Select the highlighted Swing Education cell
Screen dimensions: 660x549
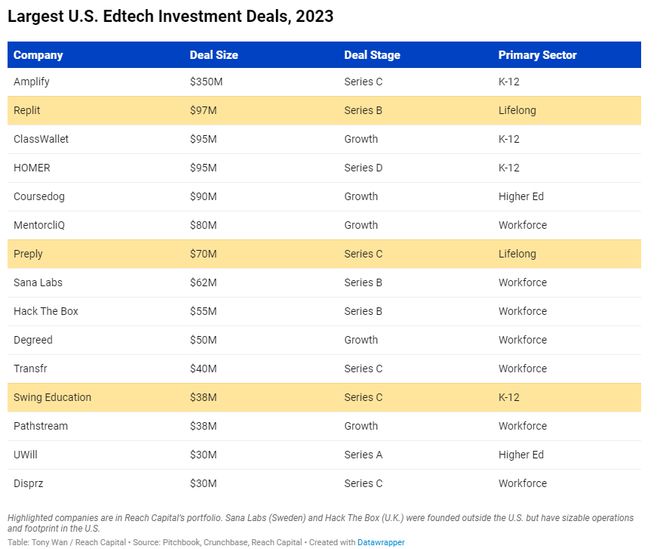tap(52, 397)
